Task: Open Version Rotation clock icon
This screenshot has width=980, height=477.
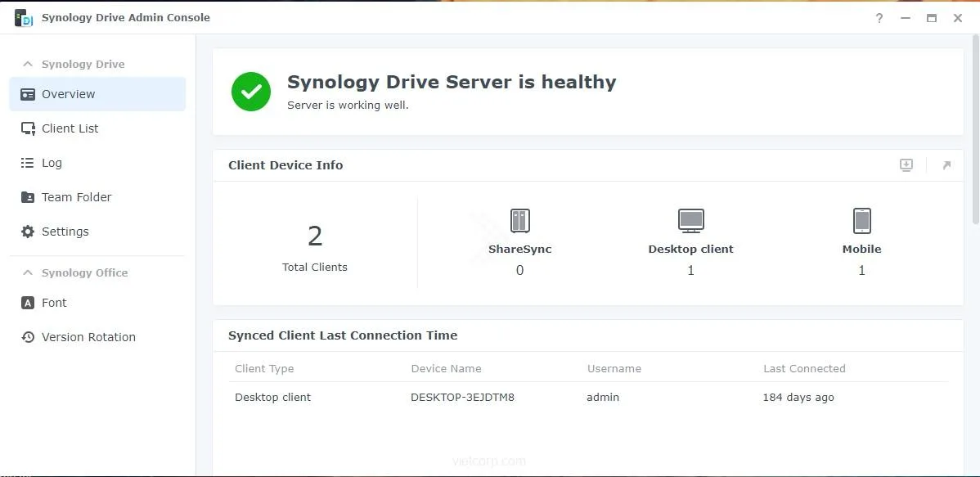Action: (x=28, y=337)
